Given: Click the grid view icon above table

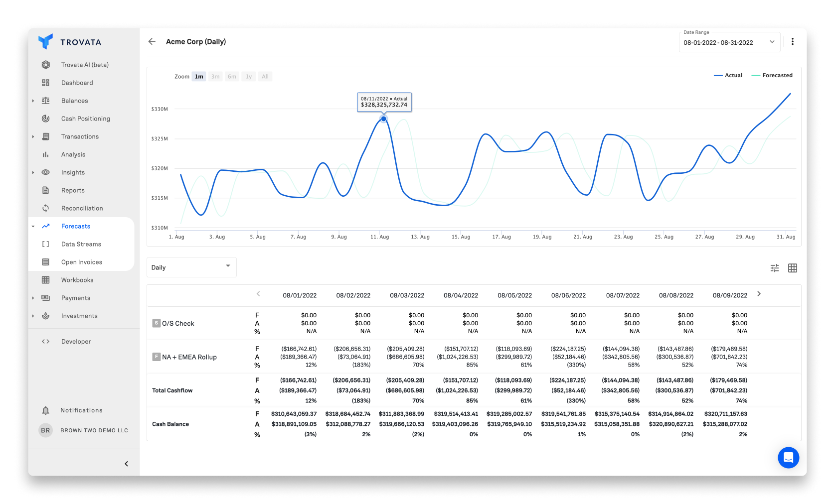Looking at the screenshot, I should (793, 267).
